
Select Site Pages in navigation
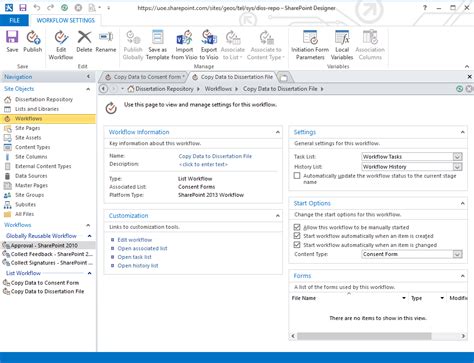[x=28, y=128]
